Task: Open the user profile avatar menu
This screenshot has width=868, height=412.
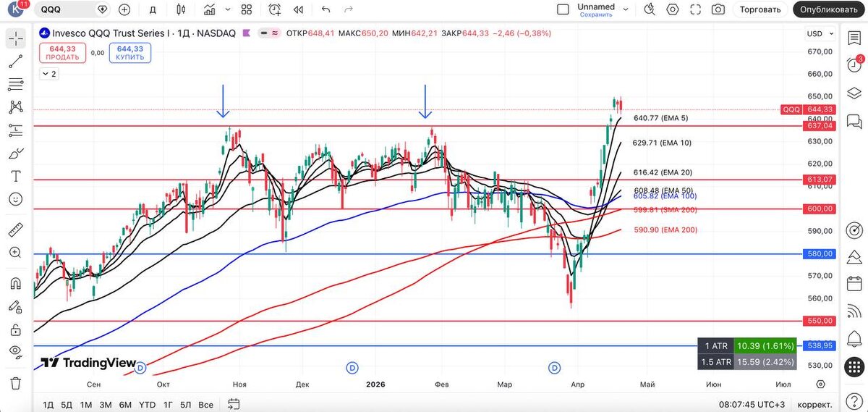Action: [x=16, y=9]
